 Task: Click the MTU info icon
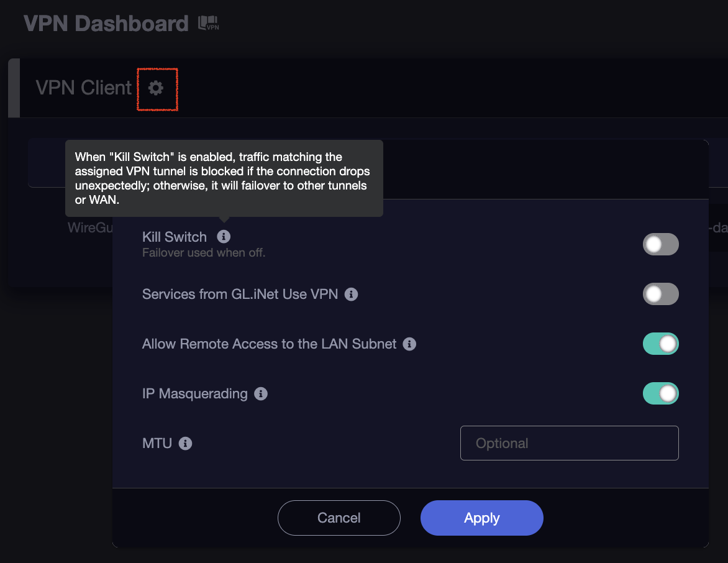tap(185, 443)
